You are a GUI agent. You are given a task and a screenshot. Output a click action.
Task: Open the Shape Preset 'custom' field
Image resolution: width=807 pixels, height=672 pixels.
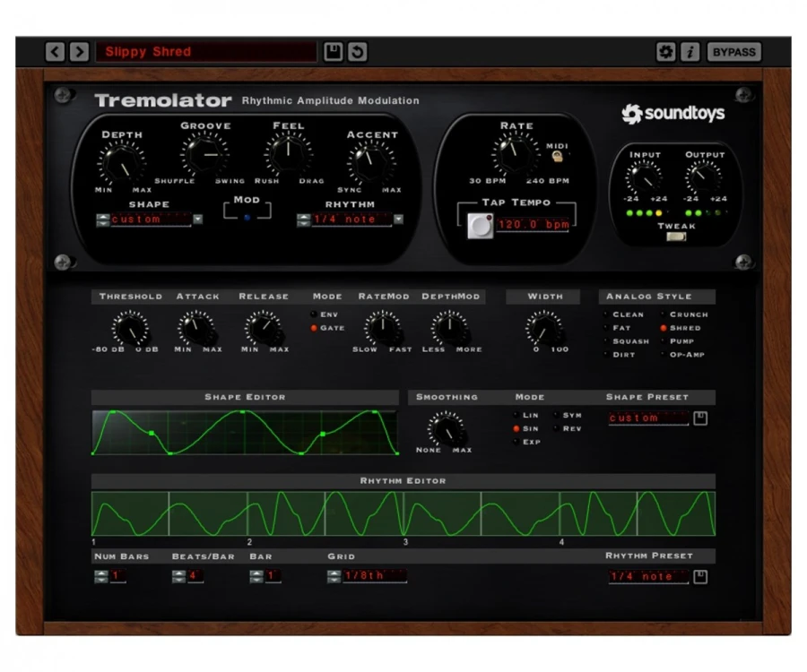point(648,418)
